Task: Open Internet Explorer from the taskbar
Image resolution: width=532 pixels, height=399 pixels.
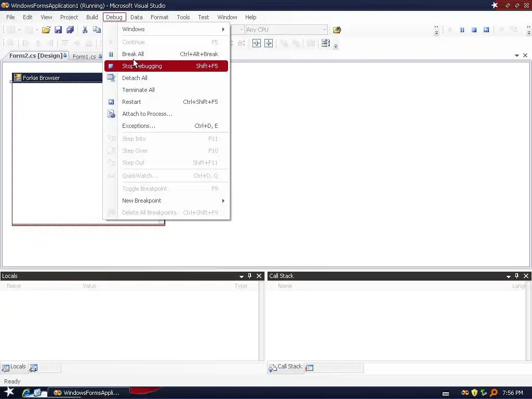Action: tap(26, 393)
